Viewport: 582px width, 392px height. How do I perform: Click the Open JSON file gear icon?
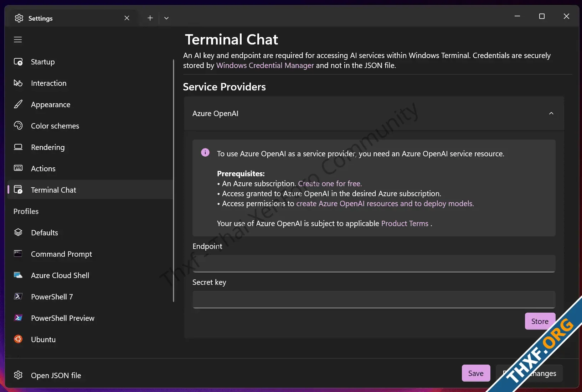coord(18,375)
